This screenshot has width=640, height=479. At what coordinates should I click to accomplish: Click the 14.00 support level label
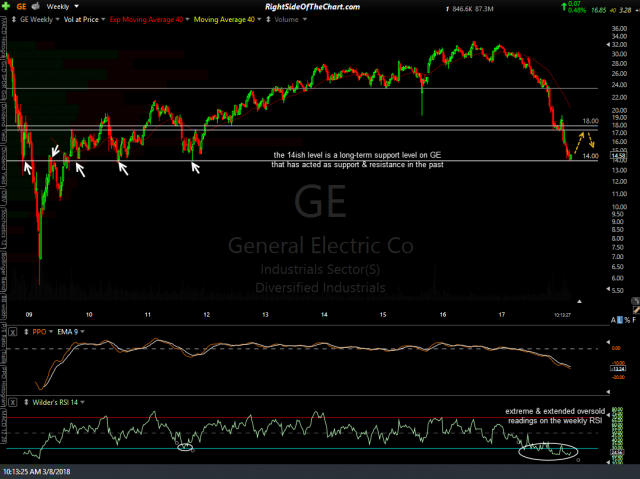click(x=590, y=156)
